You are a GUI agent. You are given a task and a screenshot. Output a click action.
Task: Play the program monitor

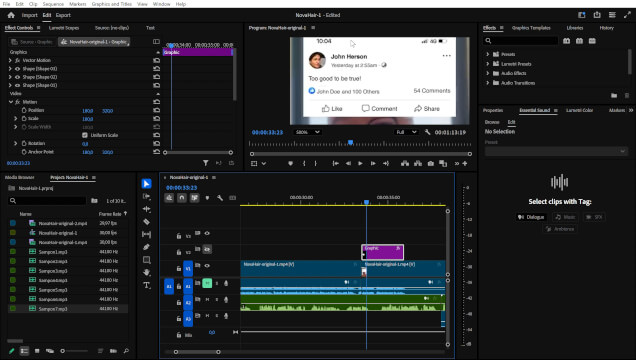[x=360, y=163]
